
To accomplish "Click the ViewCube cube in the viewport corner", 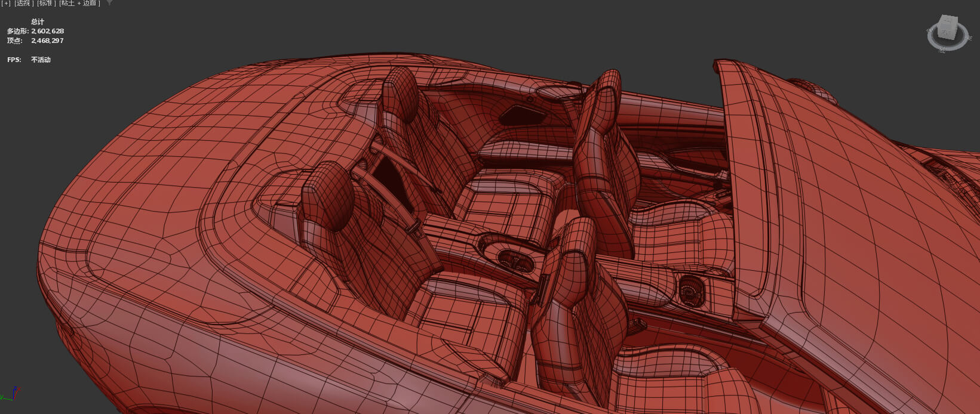I will (948, 27).
